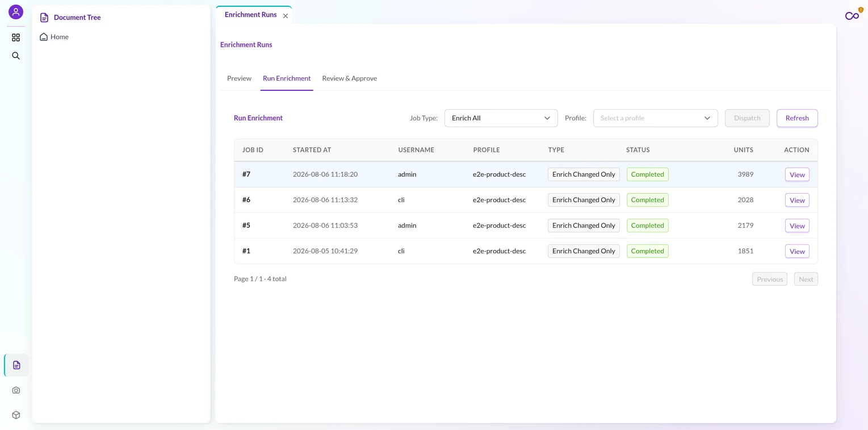Open the camera snapshot icon in sidebar
The width and height of the screenshot is (868, 430).
pyautogui.click(x=16, y=390)
